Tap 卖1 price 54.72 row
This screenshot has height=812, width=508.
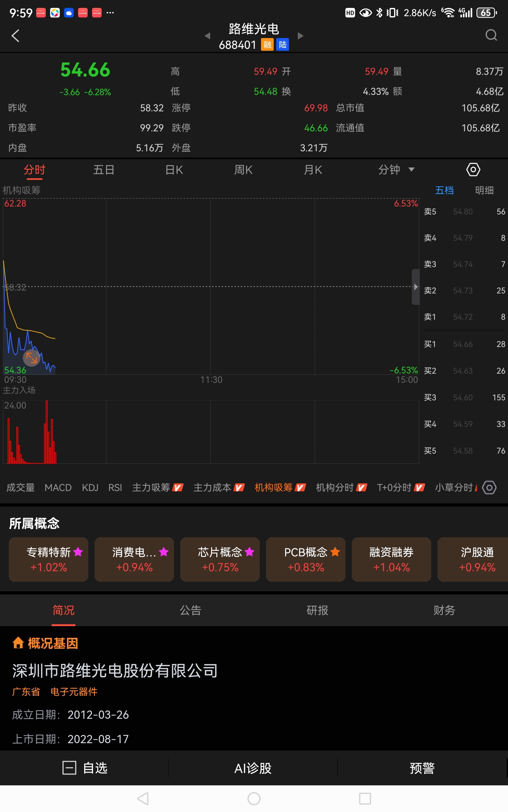[x=464, y=317]
